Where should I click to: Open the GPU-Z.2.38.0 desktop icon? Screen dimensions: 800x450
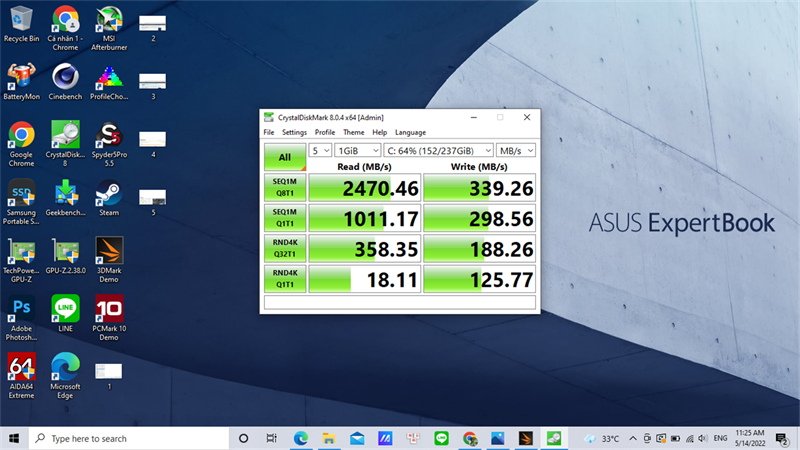(65, 256)
